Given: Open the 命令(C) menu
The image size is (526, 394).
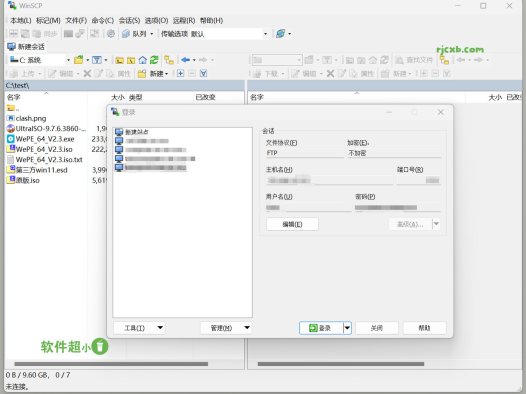Looking at the screenshot, I should [103, 20].
